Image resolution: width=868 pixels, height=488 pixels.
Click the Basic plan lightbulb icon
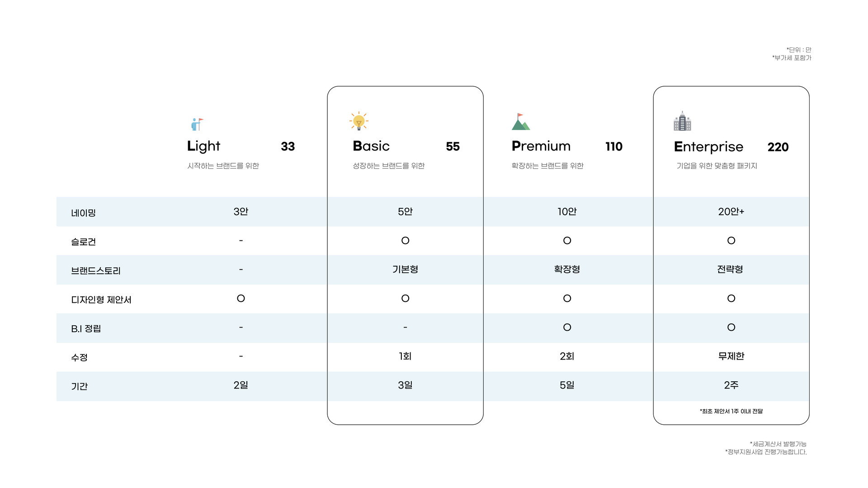359,121
